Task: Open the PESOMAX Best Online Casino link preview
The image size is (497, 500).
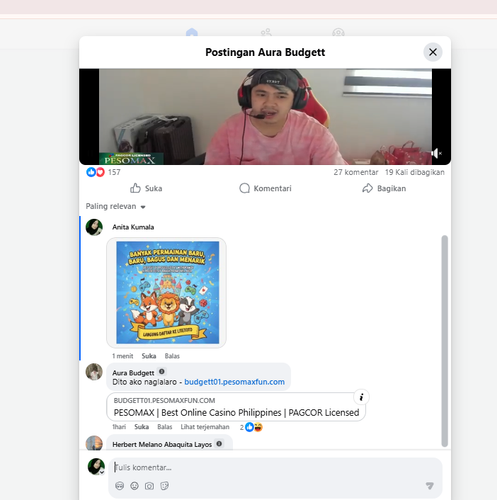Action: point(236,407)
